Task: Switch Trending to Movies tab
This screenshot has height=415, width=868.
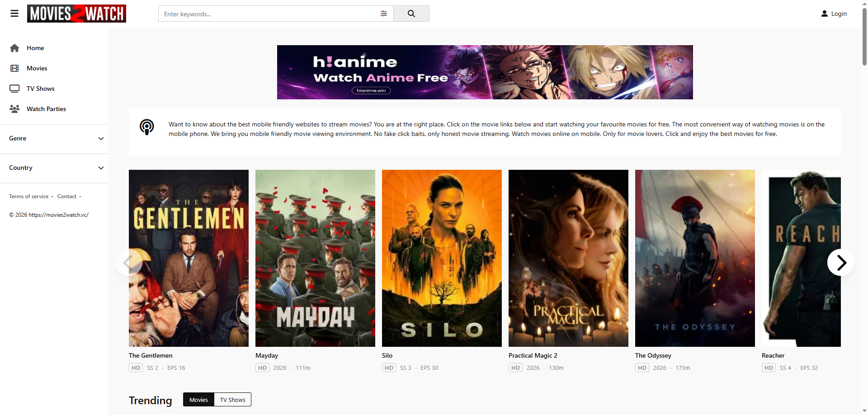Action: click(198, 400)
